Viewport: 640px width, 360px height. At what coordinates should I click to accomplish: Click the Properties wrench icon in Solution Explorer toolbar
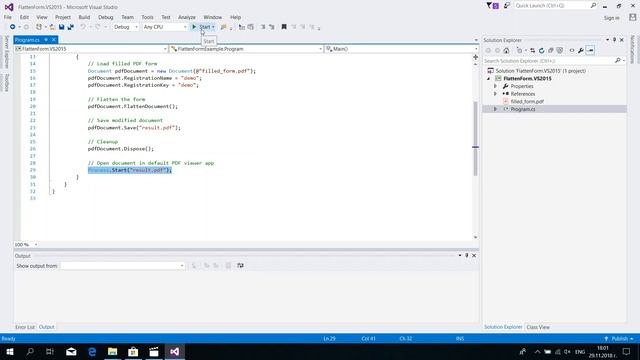pos(581,51)
